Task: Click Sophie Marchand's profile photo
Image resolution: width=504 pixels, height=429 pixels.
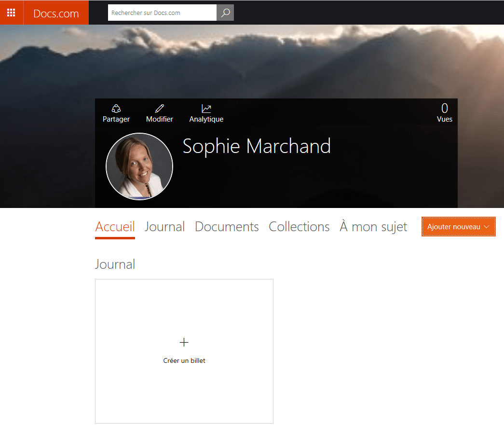Action: pyautogui.click(x=139, y=166)
